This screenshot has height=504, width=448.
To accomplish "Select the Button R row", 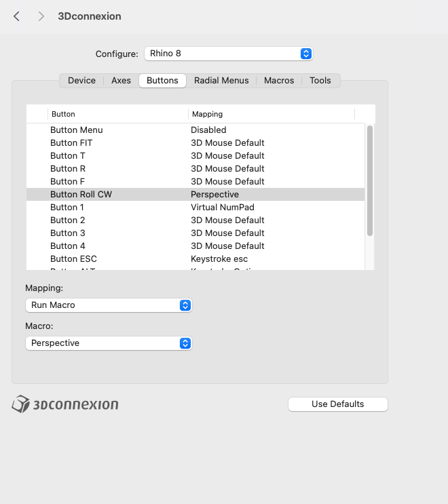I will (x=195, y=168).
